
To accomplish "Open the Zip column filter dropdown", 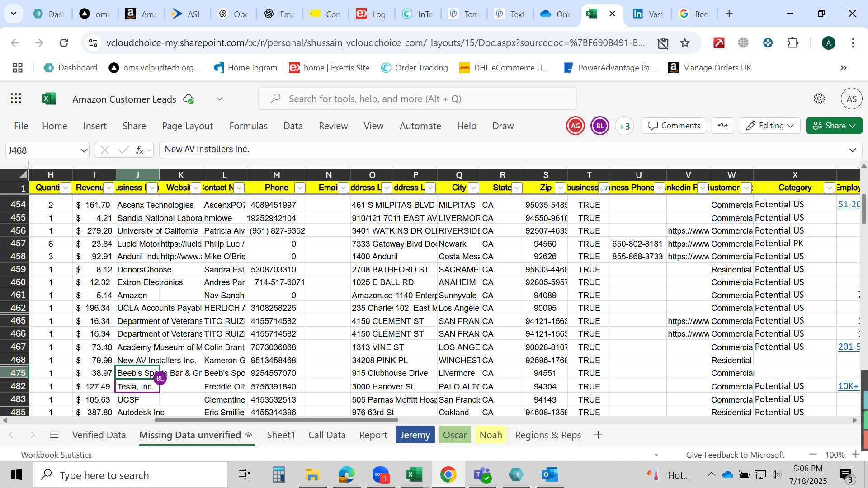I will coord(561,188).
